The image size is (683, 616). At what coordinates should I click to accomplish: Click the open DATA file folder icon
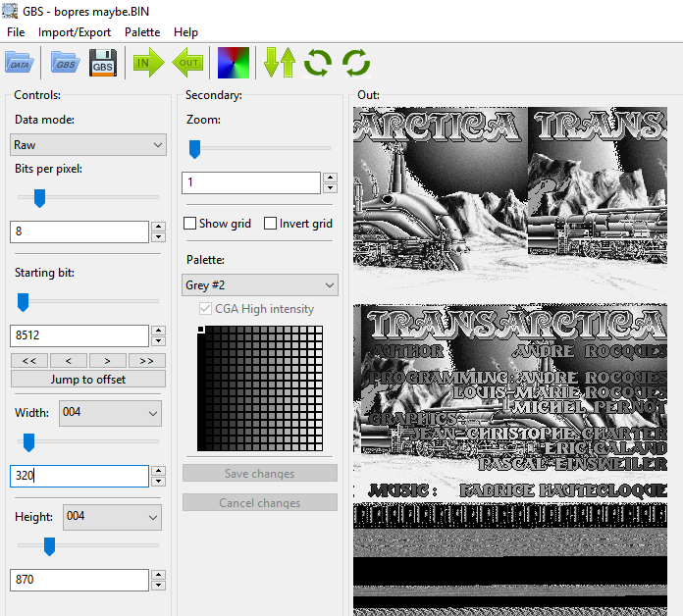click(x=20, y=63)
